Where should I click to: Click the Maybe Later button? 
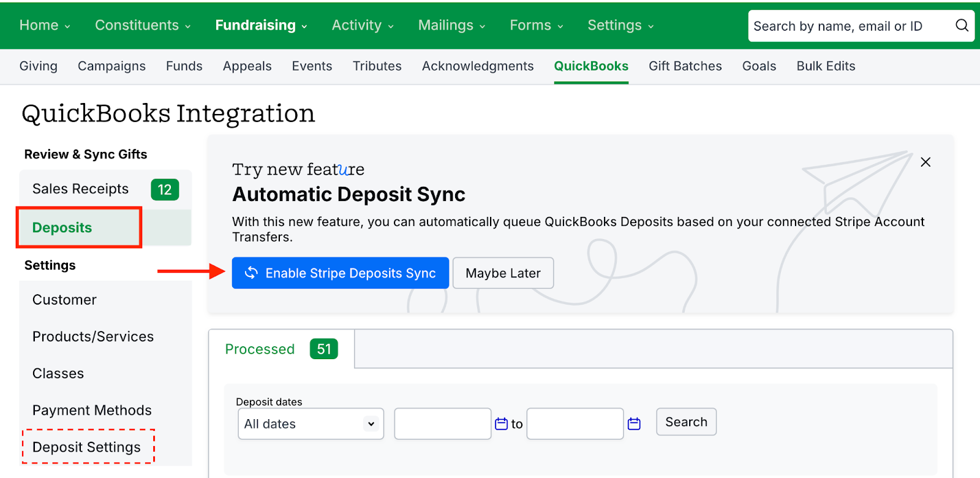(x=503, y=273)
